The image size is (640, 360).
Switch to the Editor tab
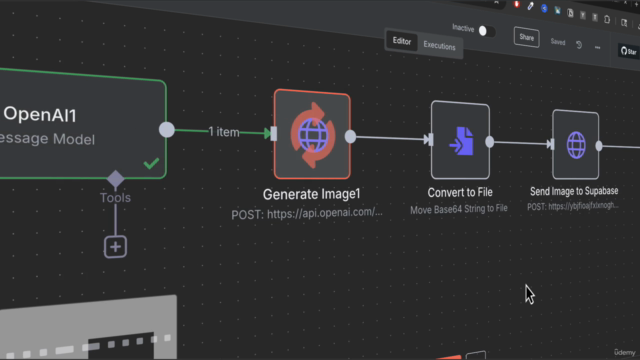pos(402,41)
